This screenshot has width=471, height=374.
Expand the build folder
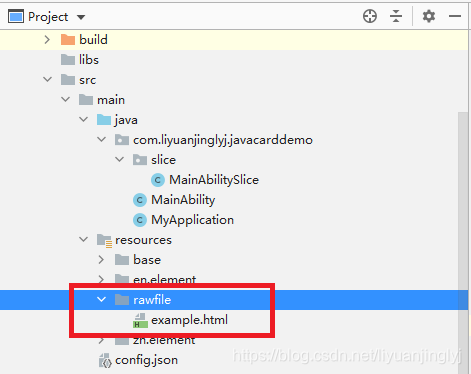(47, 40)
